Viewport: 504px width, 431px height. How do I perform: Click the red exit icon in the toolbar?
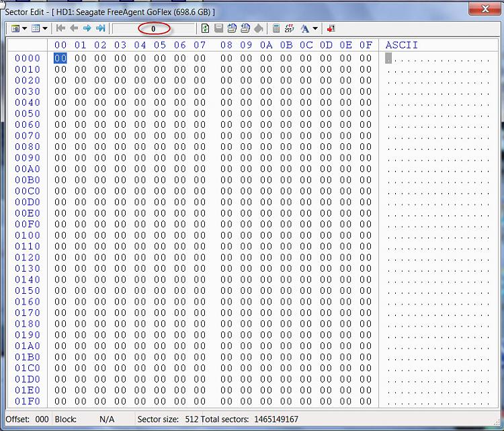(x=331, y=29)
